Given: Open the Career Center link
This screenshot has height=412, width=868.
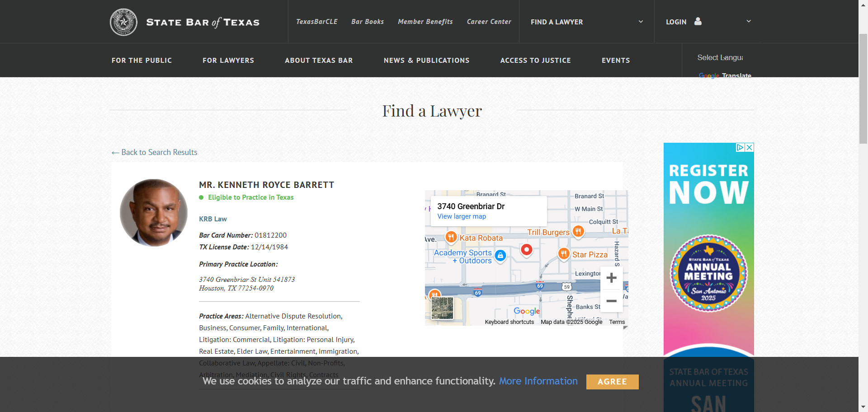Looking at the screenshot, I should tap(489, 22).
